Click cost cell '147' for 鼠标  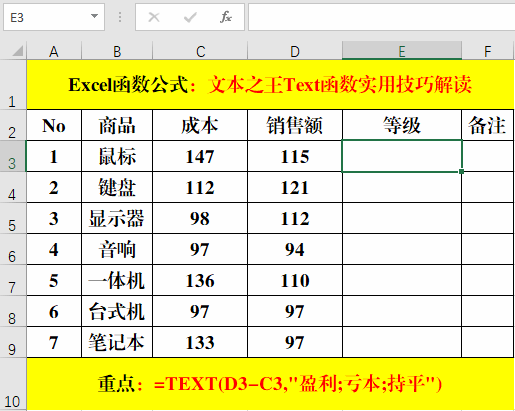pos(200,156)
